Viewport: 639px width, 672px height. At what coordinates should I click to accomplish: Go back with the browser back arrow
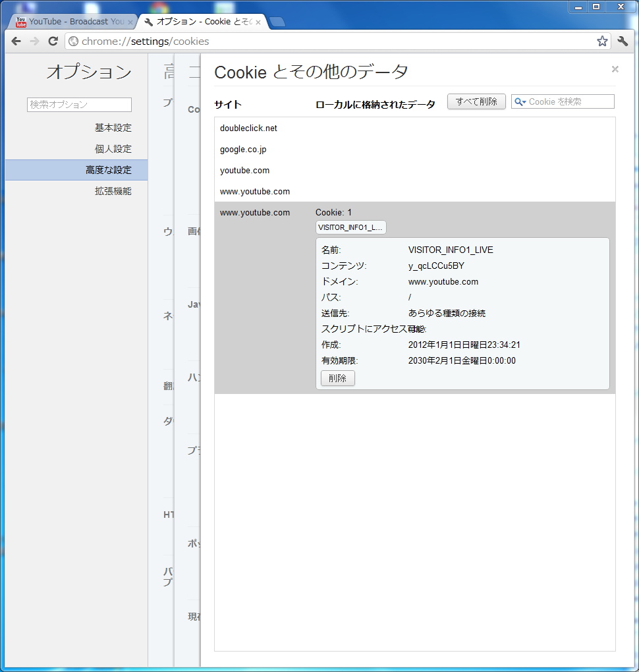coord(16,41)
